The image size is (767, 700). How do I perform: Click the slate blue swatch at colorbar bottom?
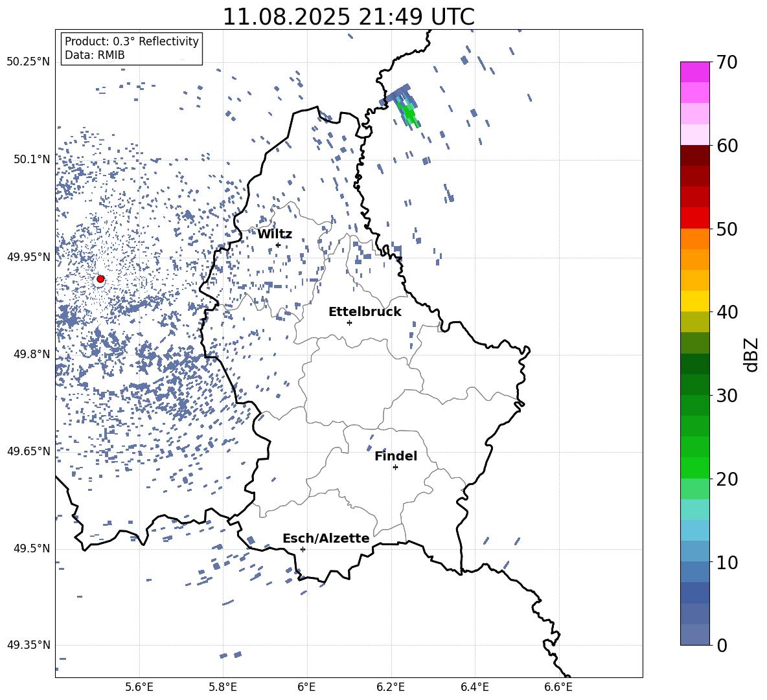click(x=694, y=635)
